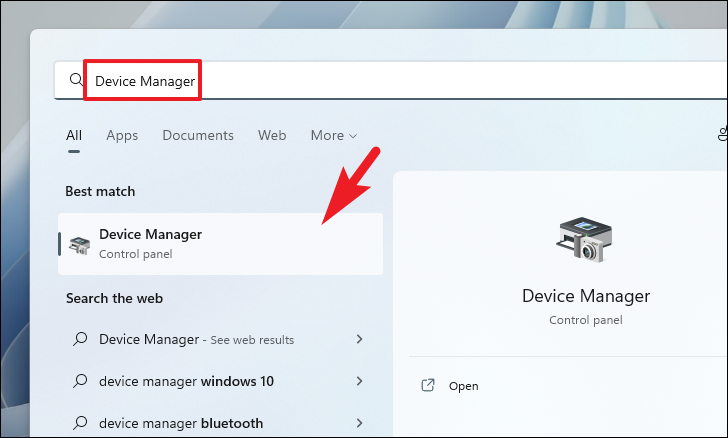Viewport: 728px width, 438px height.
Task: Click 'Control panel' subtitle under best match
Action: [x=136, y=254]
